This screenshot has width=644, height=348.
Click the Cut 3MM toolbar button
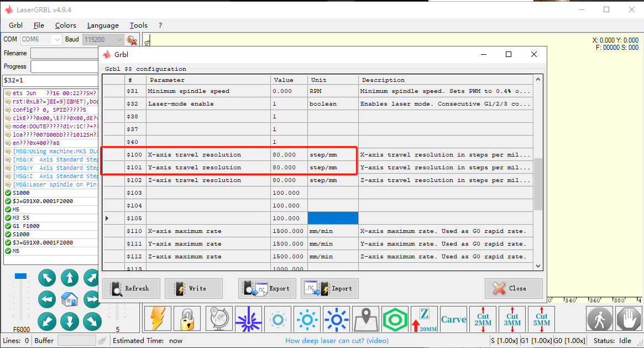click(x=512, y=319)
